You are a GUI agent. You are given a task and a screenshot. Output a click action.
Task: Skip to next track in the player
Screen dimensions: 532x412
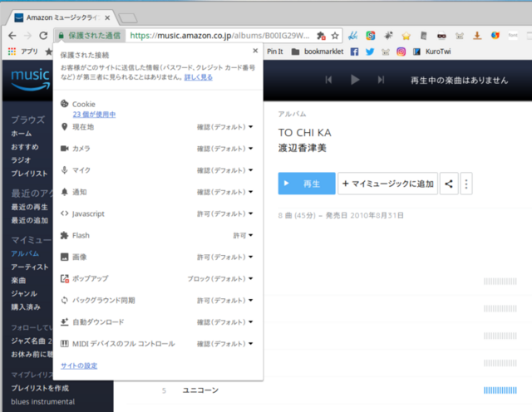click(381, 80)
